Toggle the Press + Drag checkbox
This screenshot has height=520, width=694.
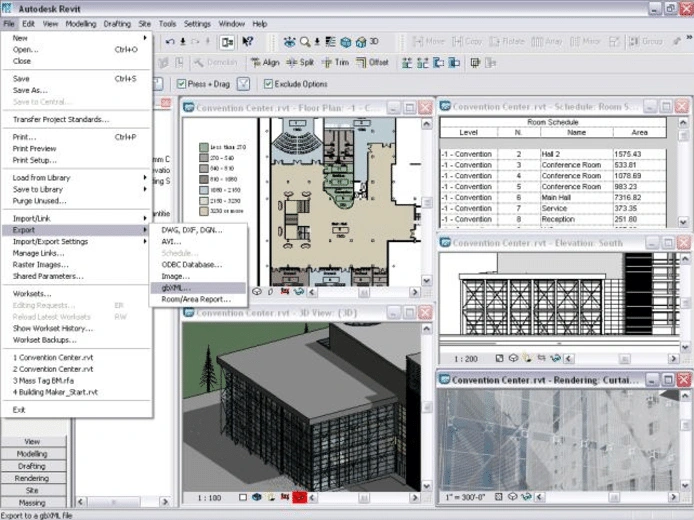coord(181,84)
